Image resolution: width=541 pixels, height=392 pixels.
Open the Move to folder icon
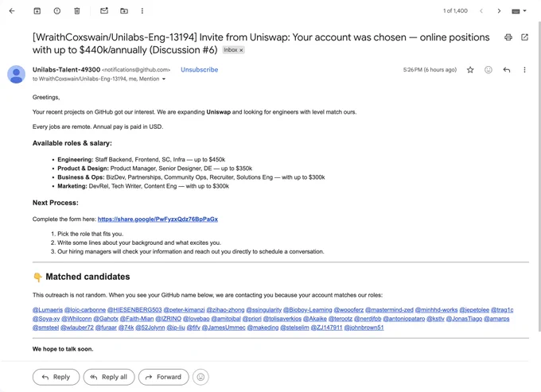point(124,11)
